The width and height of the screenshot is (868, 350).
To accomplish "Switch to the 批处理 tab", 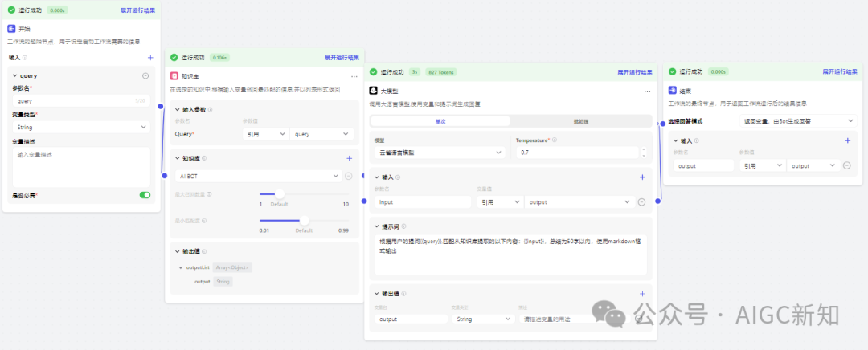I will tap(581, 121).
